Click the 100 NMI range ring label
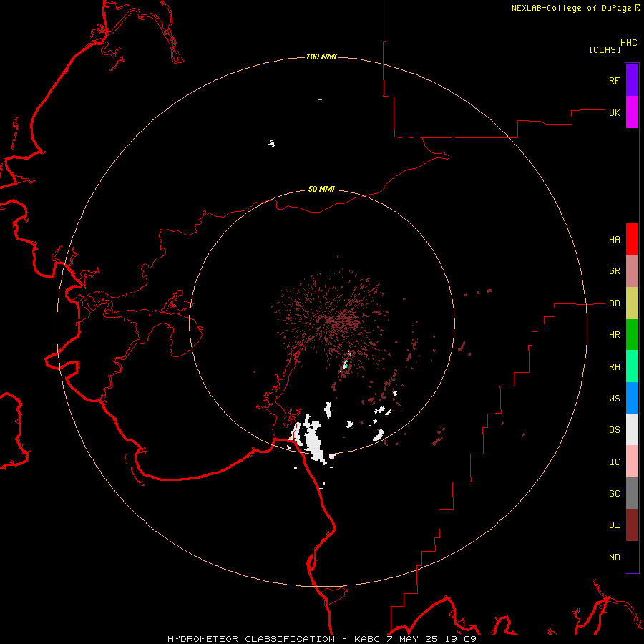644x644 pixels. pos(321,57)
